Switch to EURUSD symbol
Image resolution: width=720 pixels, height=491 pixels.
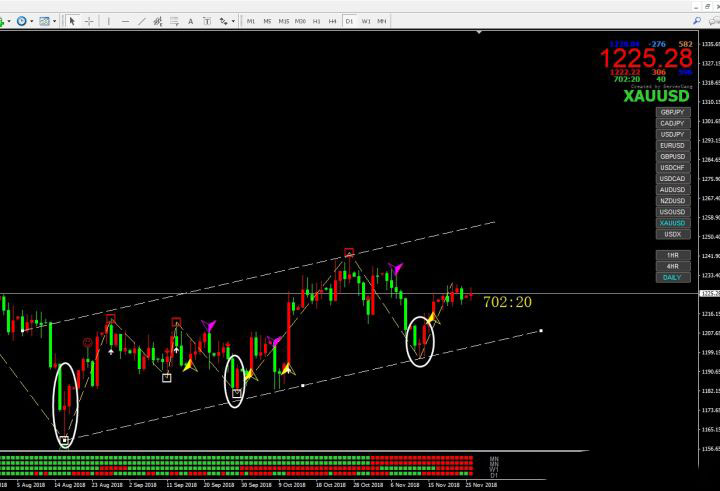tap(672, 146)
